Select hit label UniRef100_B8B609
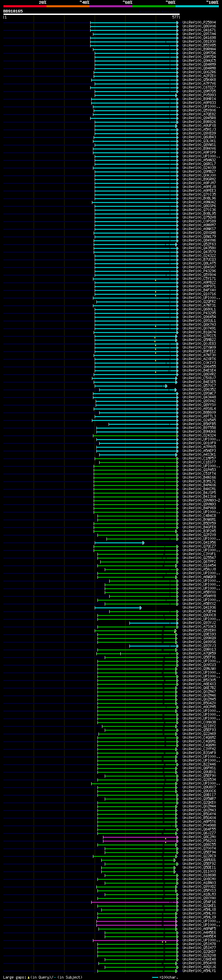222x980 pixels. [199, 412]
